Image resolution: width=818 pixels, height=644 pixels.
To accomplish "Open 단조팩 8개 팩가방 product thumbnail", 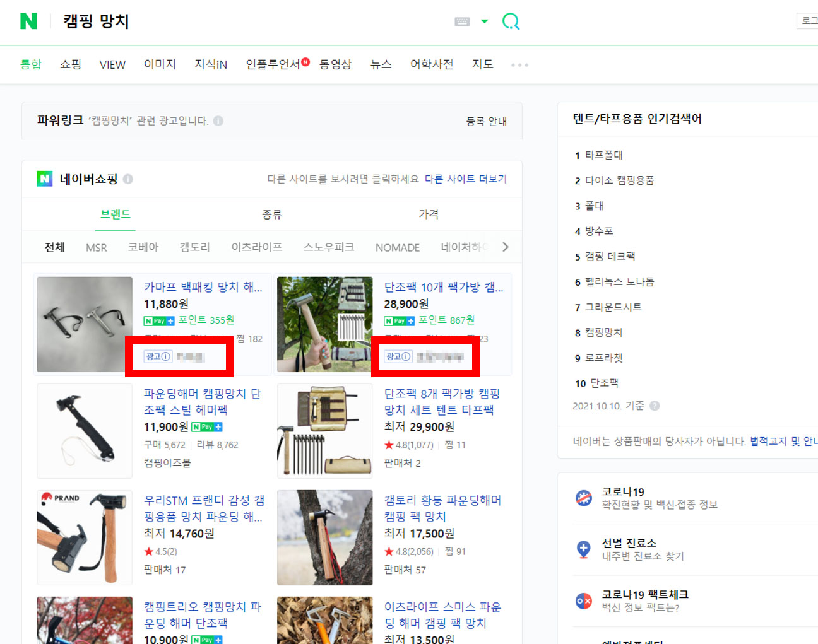I will pos(325,431).
